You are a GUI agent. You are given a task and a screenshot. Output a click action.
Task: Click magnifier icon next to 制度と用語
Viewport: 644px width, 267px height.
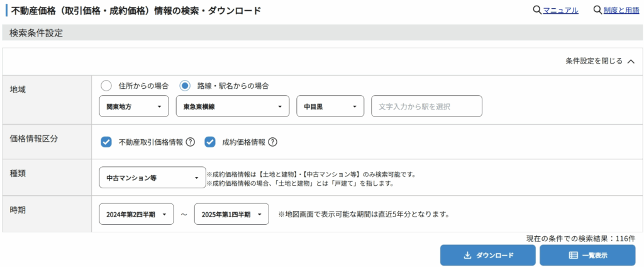tap(597, 10)
